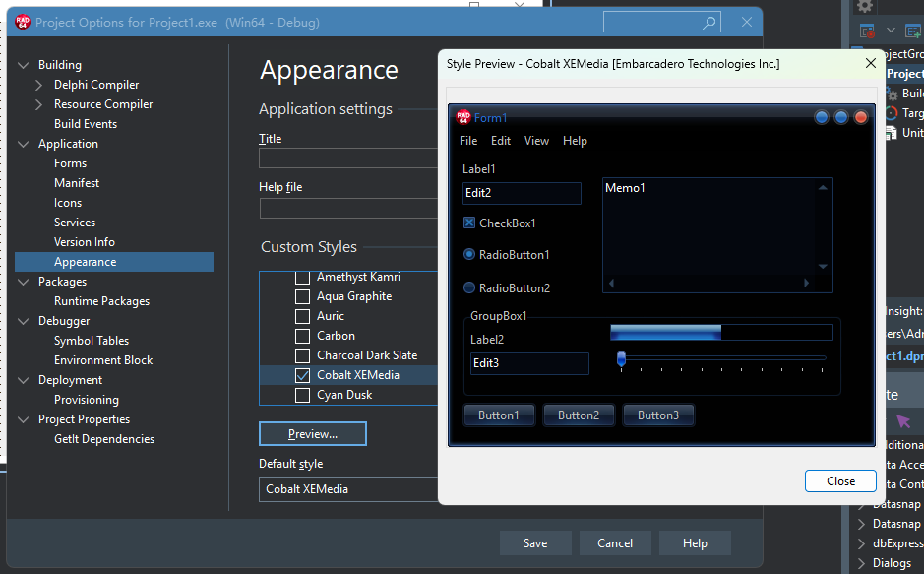The image size is (924, 574).
Task: Click the activate project icon with red dot
Action: pos(867,31)
